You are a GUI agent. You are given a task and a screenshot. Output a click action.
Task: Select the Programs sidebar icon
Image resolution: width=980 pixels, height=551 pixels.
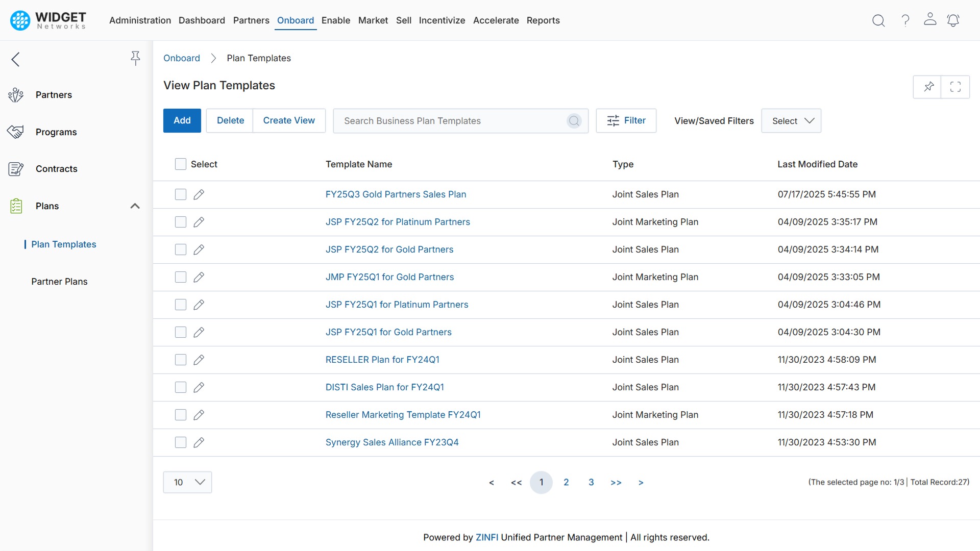point(16,131)
